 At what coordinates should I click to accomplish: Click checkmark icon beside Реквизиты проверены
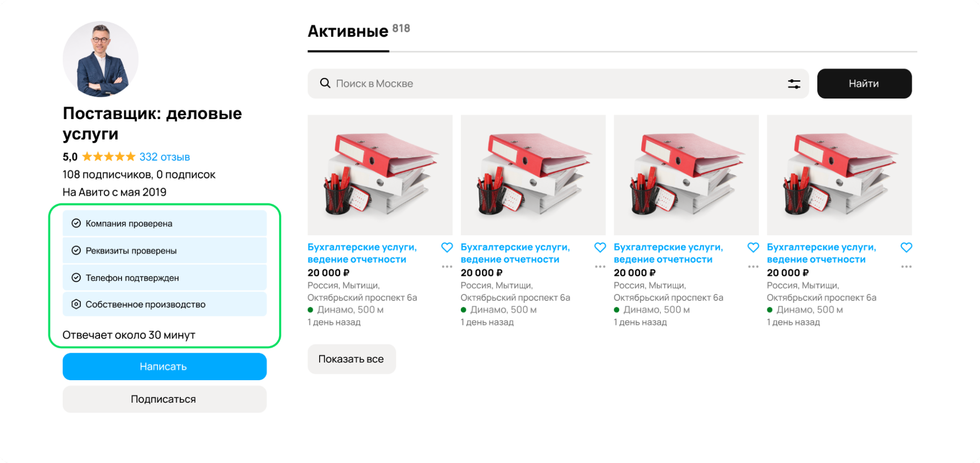pos(76,250)
